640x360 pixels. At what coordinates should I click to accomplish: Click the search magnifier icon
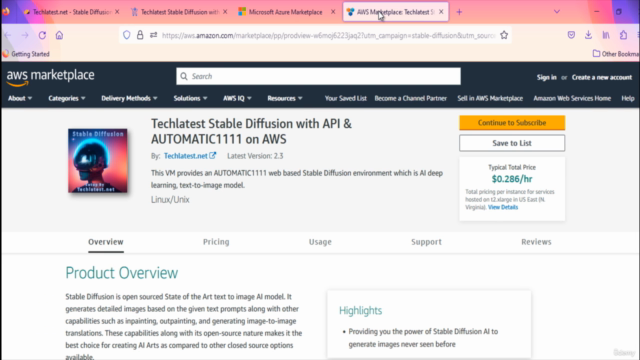[184, 76]
